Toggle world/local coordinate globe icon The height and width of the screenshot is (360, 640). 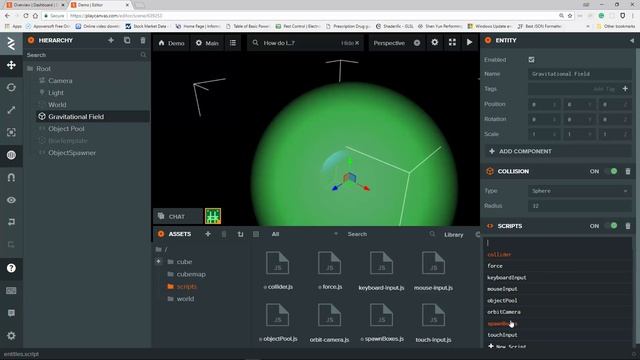tap(11, 155)
